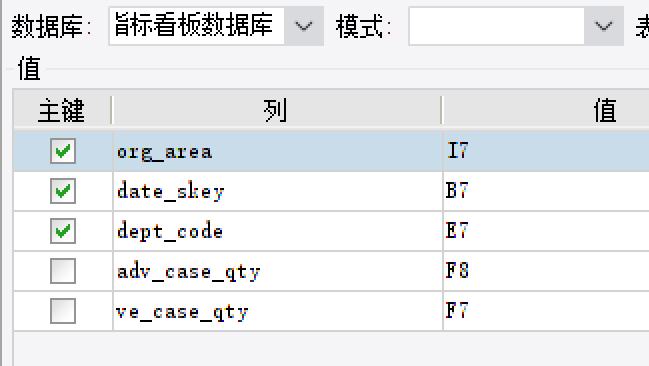Select the adv_case_qty column cell
This screenshot has width=649, height=366.
pyautogui.click(x=278, y=271)
